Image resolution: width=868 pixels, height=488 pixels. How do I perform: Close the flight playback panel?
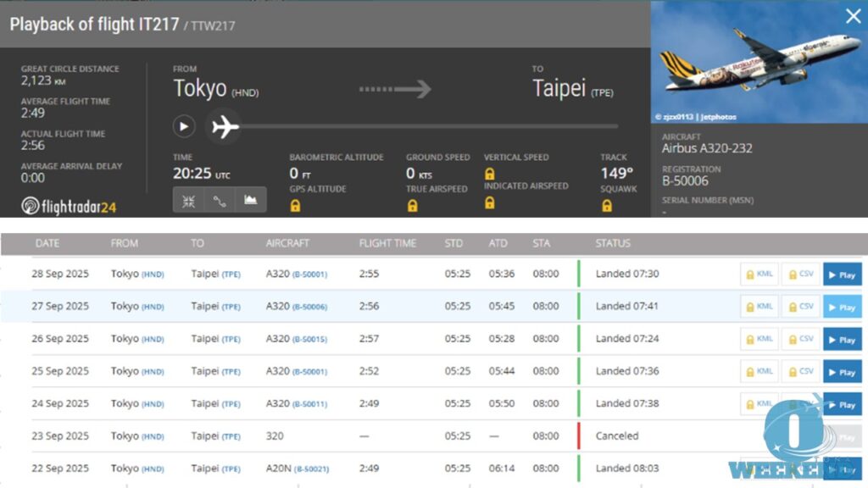pyautogui.click(x=853, y=16)
